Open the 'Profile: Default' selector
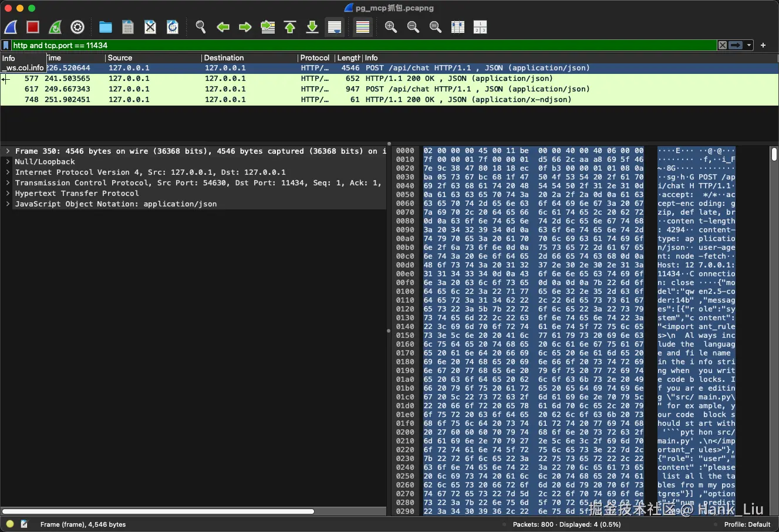 [747, 524]
